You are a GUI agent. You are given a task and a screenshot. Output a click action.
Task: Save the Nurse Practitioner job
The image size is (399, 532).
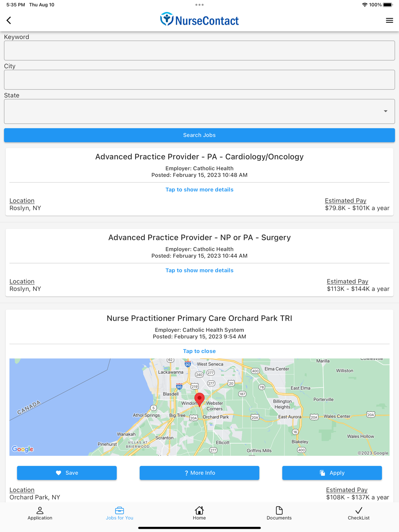pos(67,473)
